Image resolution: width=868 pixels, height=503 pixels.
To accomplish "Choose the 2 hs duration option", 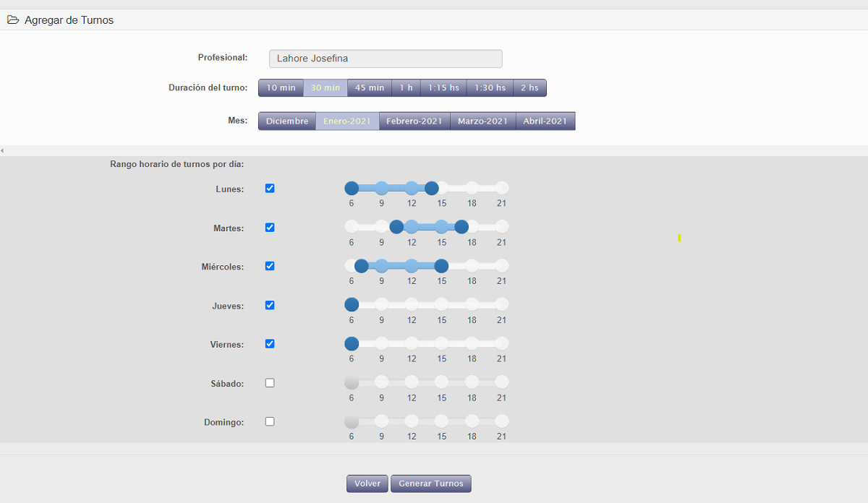I will [x=530, y=87].
